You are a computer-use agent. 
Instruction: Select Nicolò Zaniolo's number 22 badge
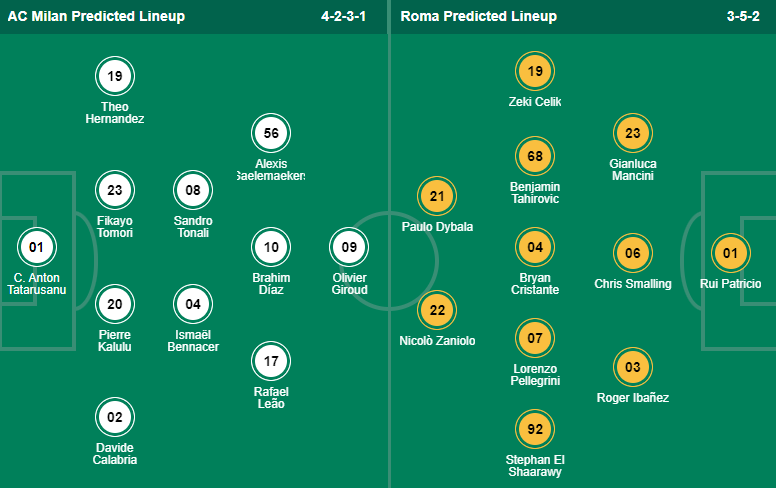[x=437, y=310]
